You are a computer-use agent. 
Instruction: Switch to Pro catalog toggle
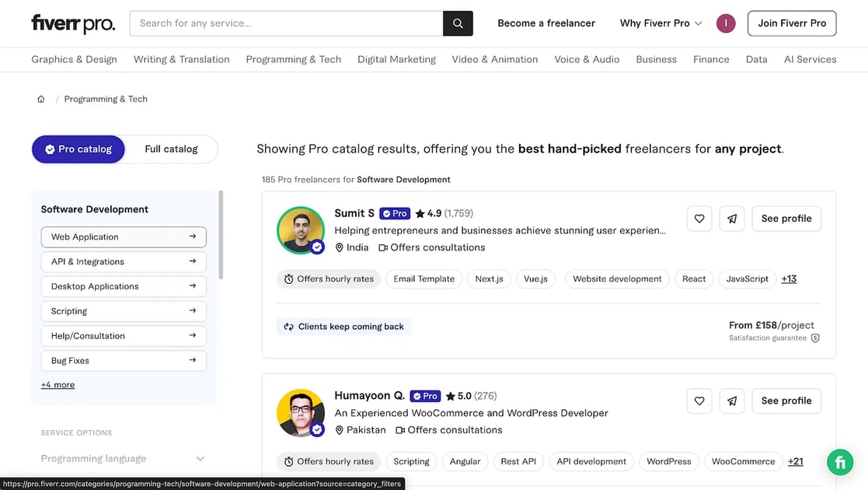click(x=78, y=149)
